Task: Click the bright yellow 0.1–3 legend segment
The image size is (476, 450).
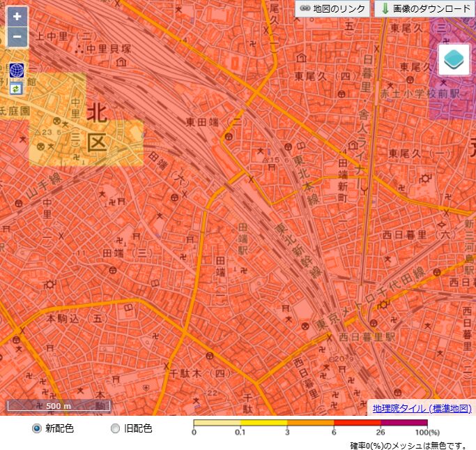Action: click(263, 422)
